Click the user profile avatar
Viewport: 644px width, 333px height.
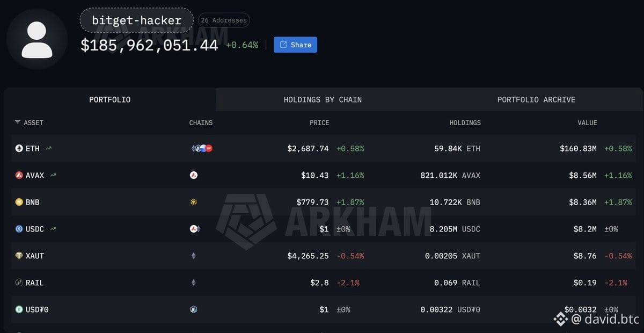(36, 39)
